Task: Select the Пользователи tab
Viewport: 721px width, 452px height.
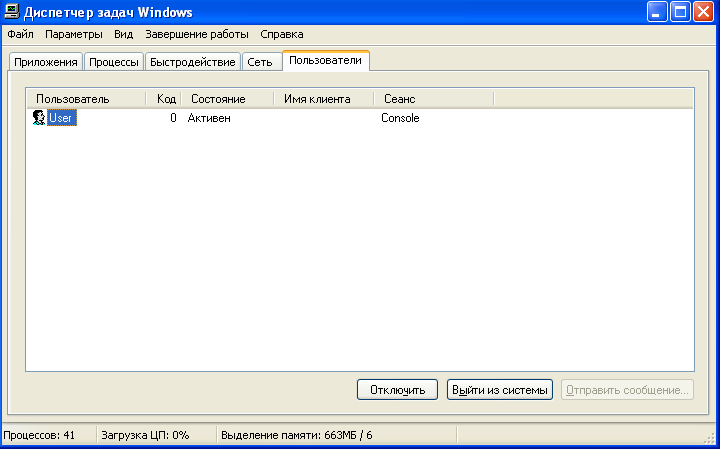Action: (x=326, y=61)
